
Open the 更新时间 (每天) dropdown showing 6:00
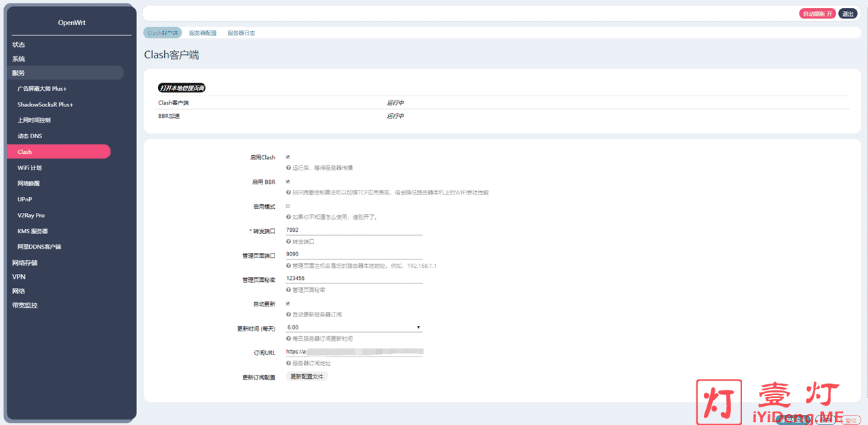(x=354, y=327)
